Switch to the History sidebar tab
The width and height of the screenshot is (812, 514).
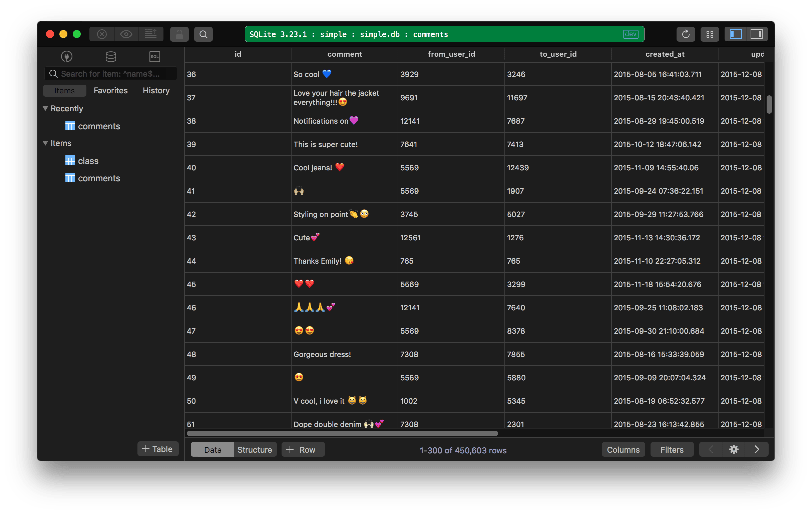coord(156,91)
